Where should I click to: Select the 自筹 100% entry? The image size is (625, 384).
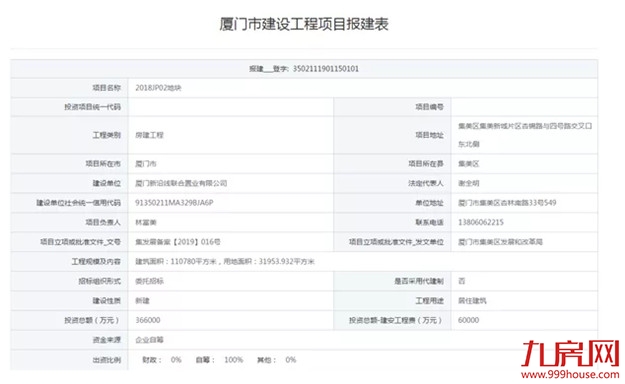tap(219, 360)
